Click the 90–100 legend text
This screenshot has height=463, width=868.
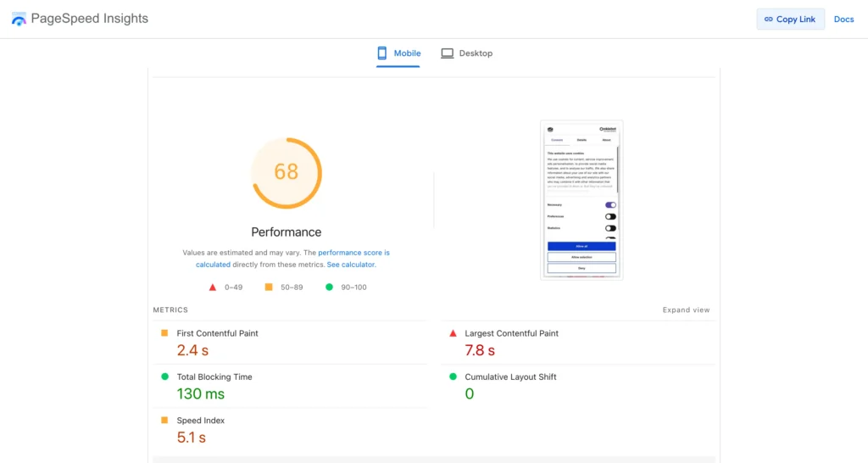tap(353, 287)
